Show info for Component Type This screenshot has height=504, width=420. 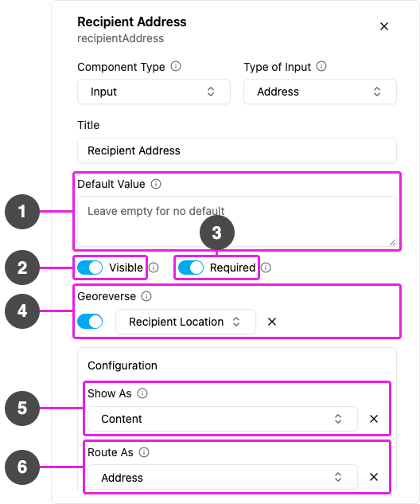point(176,67)
